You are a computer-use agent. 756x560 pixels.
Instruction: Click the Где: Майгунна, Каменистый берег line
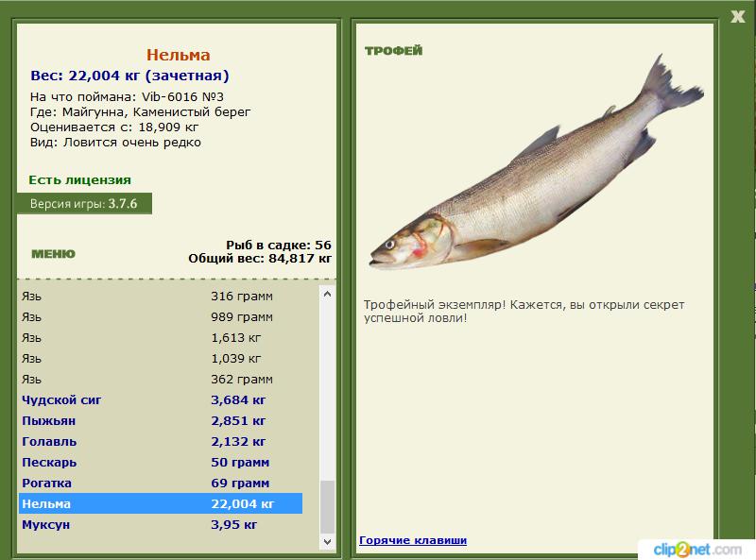click(140, 112)
